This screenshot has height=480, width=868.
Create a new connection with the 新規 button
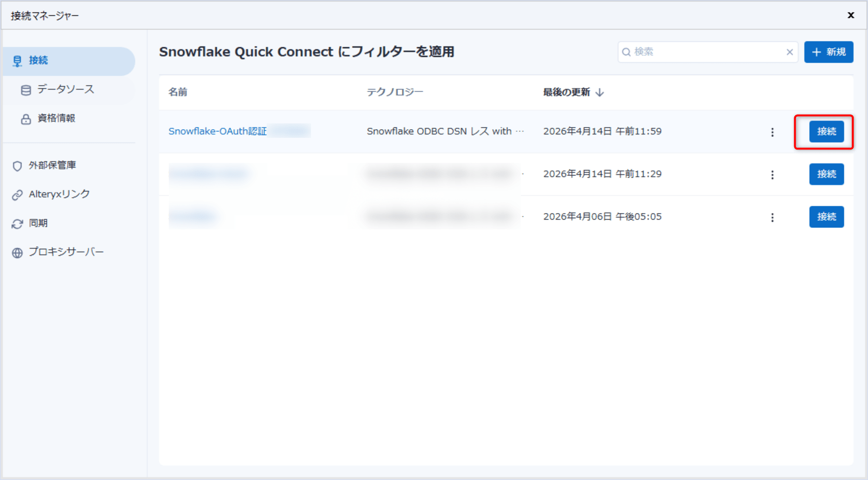pos(828,52)
